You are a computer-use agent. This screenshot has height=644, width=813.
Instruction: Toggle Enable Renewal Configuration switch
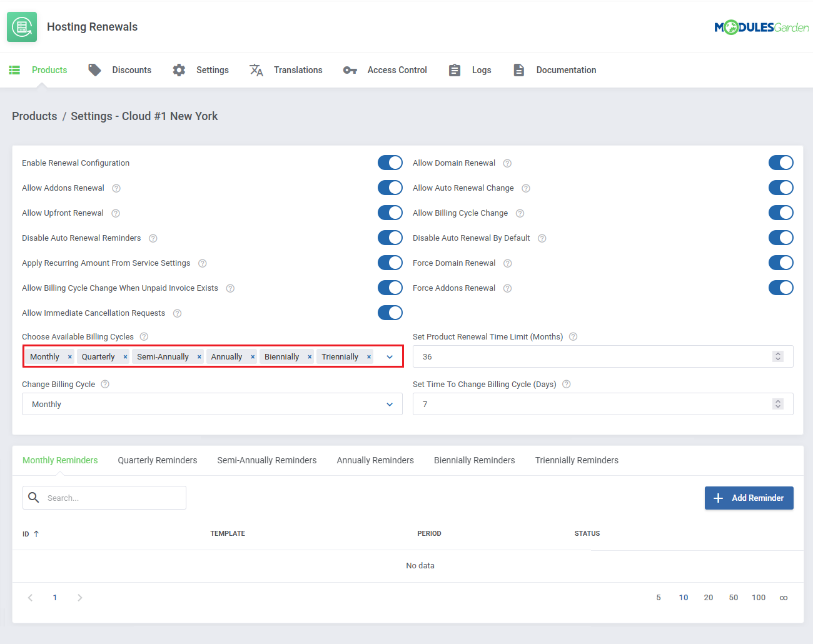point(390,163)
